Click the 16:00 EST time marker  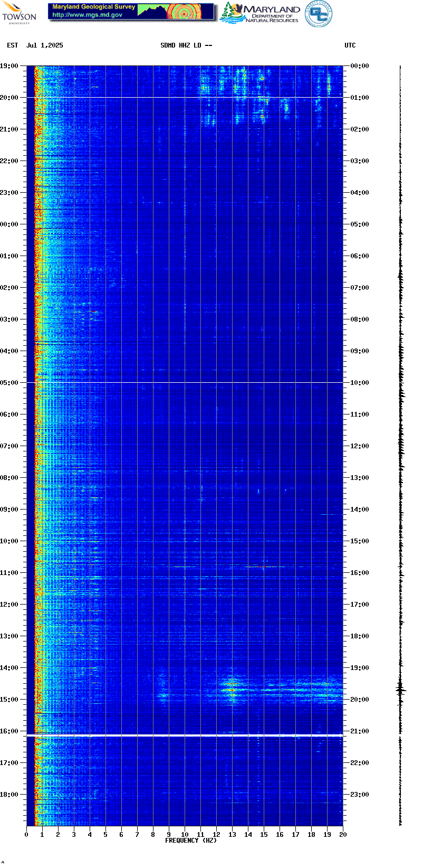tap(9, 731)
